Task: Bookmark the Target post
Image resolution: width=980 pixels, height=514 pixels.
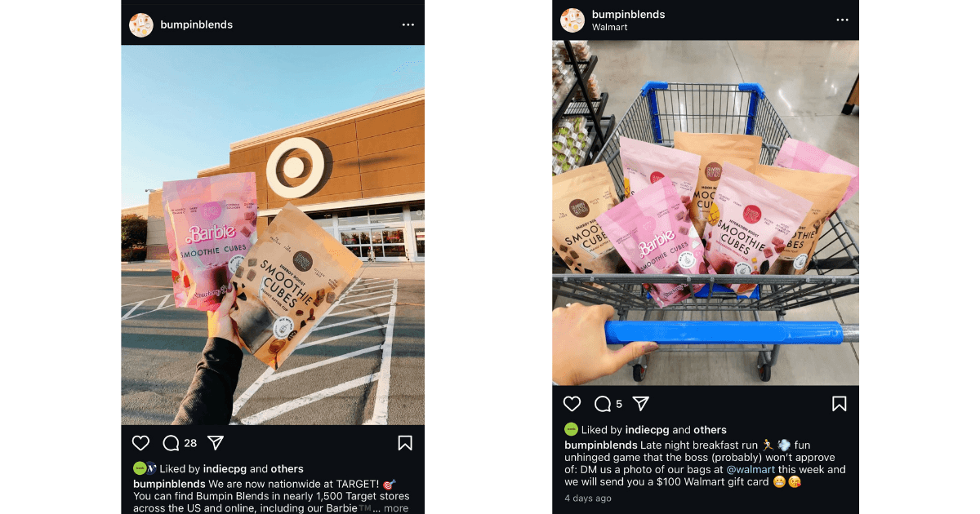Action: 405,443
